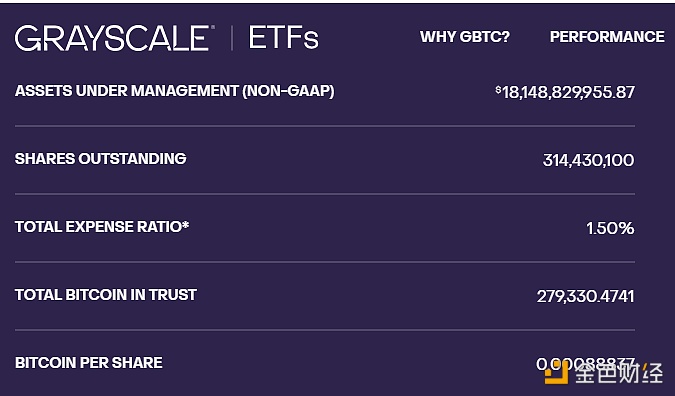Click the Shares Outstanding label
The height and width of the screenshot is (396, 675).
click(x=100, y=158)
